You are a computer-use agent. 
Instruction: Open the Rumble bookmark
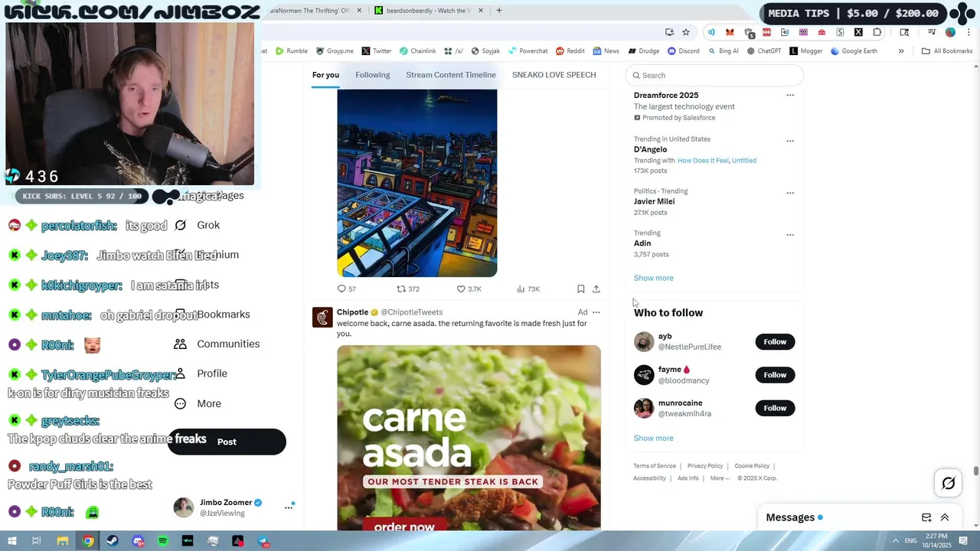point(292,51)
